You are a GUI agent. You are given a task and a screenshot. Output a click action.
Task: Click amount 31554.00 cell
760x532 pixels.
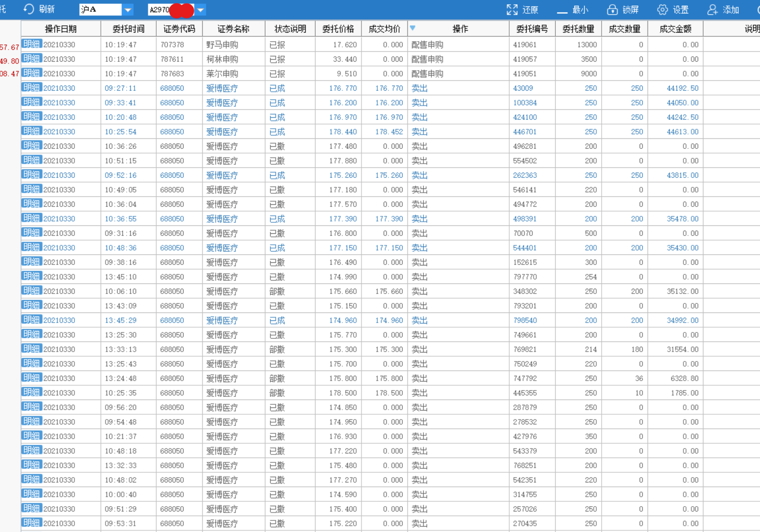click(676, 349)
